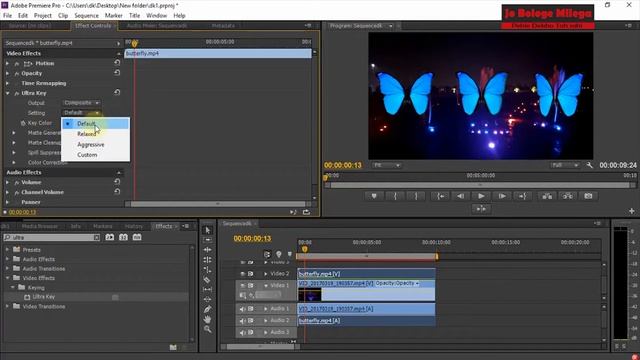Screen dimensions: 640x360
Task: Select the Selection arrow tool
Action: (207, 230)
